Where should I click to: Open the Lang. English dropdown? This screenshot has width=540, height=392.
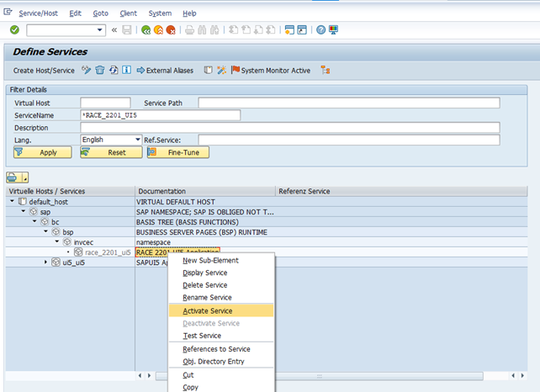click(x=137, y=140)
